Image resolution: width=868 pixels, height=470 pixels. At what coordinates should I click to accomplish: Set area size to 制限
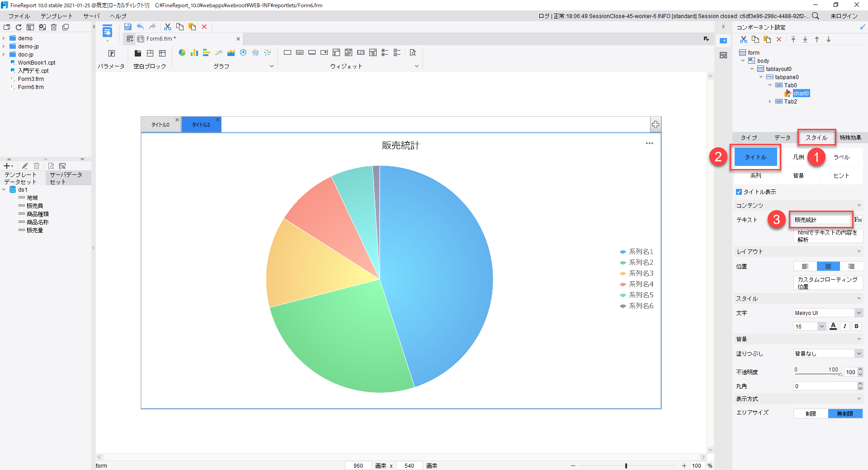(x=811, y=414)
